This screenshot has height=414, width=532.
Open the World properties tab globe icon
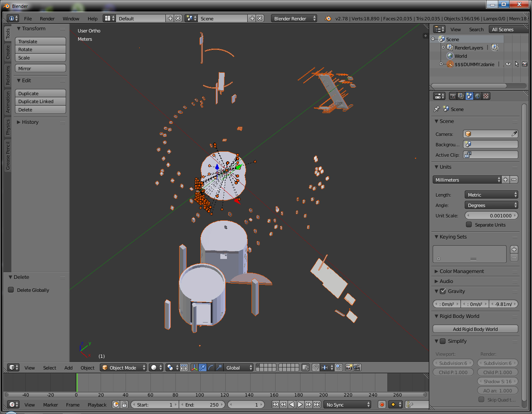coord(478,96)
